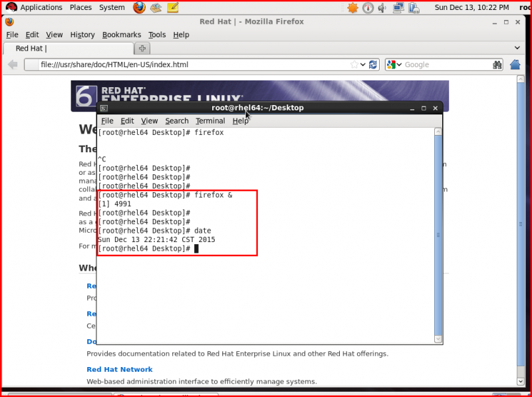The image size is (532, 397).
Task: Bookmark this page with the star icon
Action: click(x=354, y=65)
